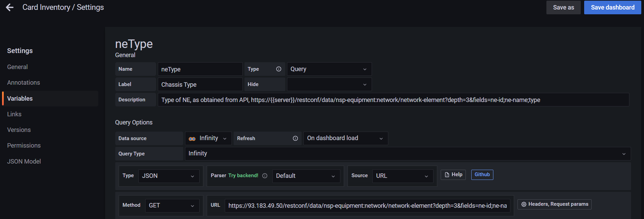Viewport: 644px width, 219px height.
Task: Open the Method GET dropdown
Action: point(172,206)
